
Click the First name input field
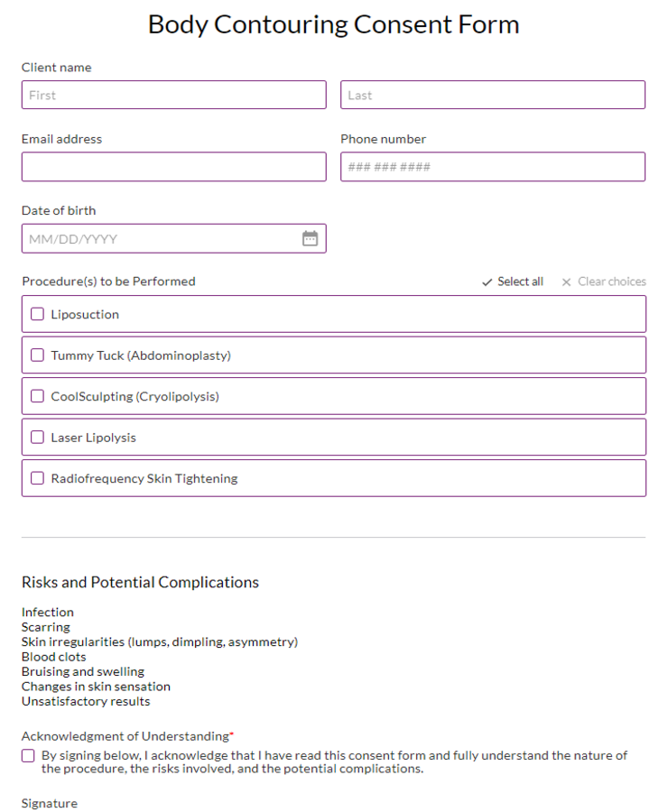tap(173, 95)
